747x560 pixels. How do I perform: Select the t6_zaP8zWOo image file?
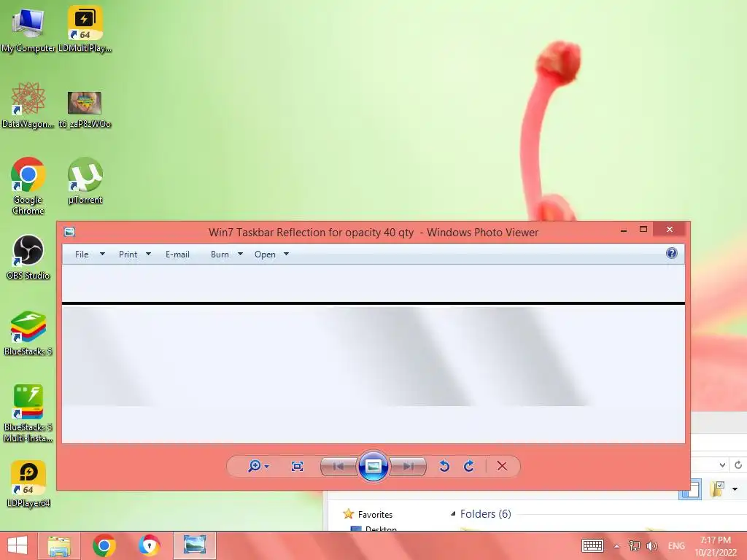click(x=85, y=110)
